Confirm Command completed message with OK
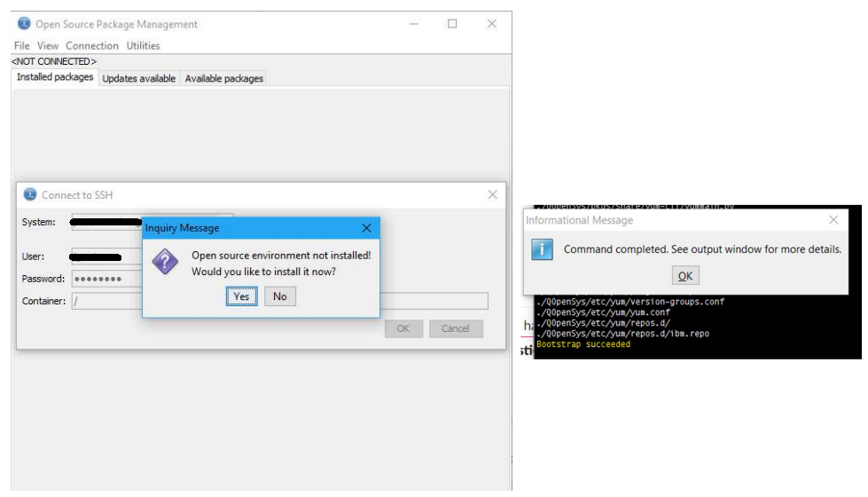Viewport: 868px width, 497px height. click(684, 276)
